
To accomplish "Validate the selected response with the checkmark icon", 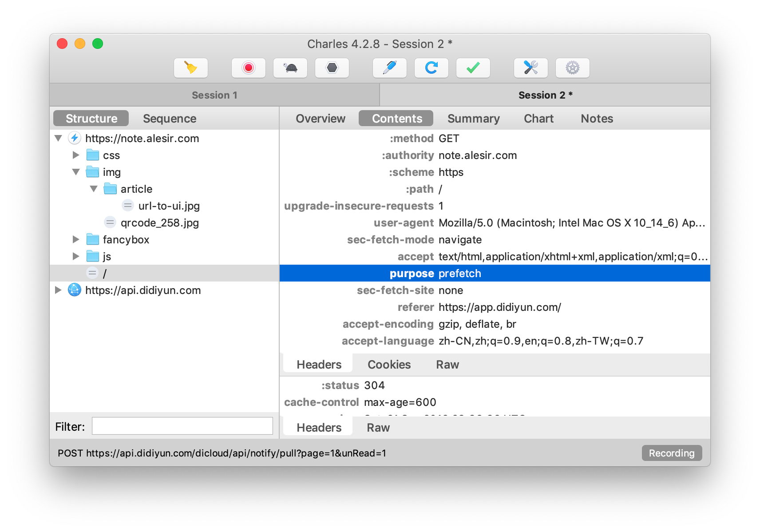I will tap(473, 68).
